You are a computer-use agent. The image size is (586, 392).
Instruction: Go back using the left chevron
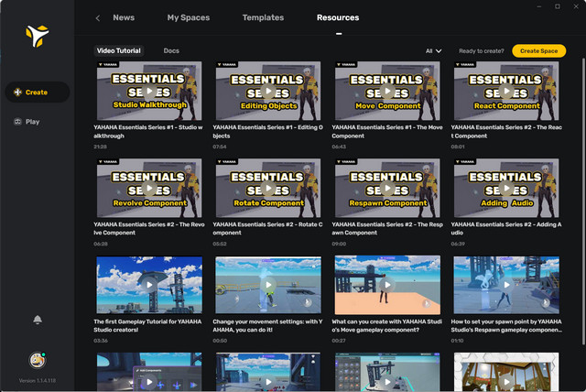[98, 18]
